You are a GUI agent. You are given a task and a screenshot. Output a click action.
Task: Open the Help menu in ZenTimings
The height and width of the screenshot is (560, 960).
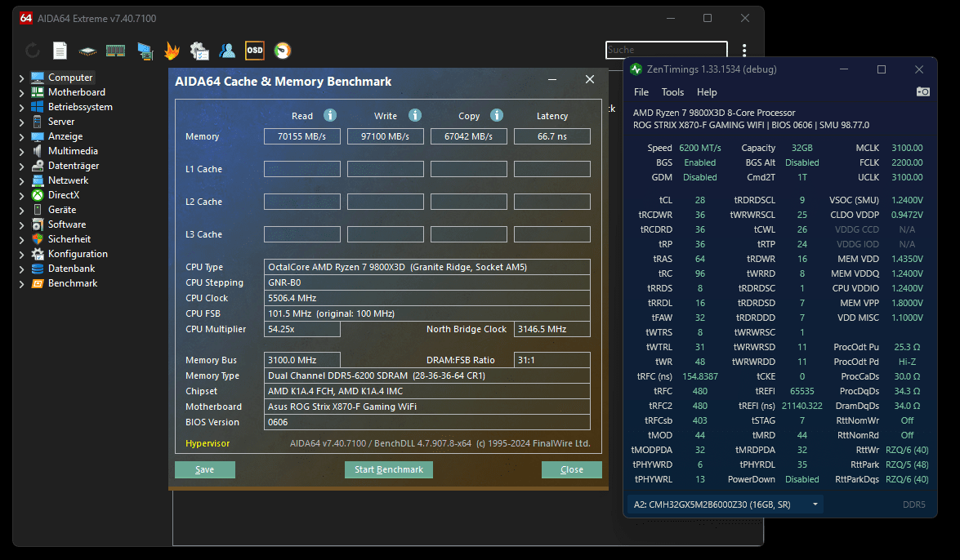click(x=707, y=91)
